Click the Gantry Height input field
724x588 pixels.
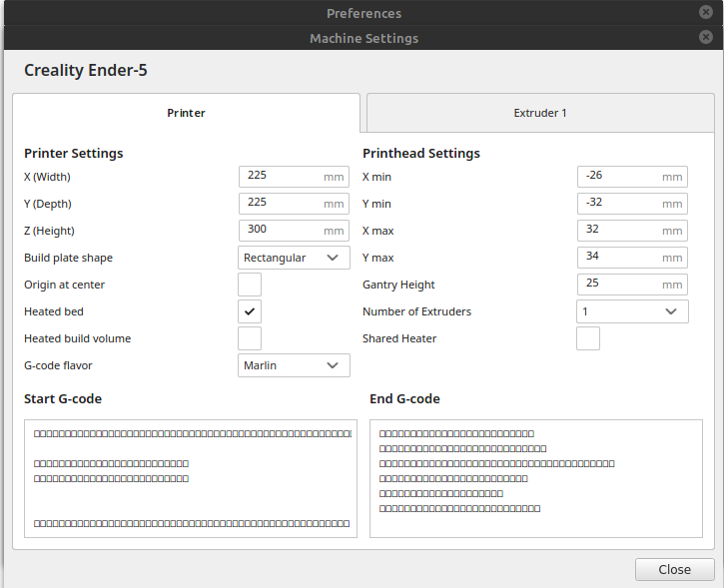(632, 285)
